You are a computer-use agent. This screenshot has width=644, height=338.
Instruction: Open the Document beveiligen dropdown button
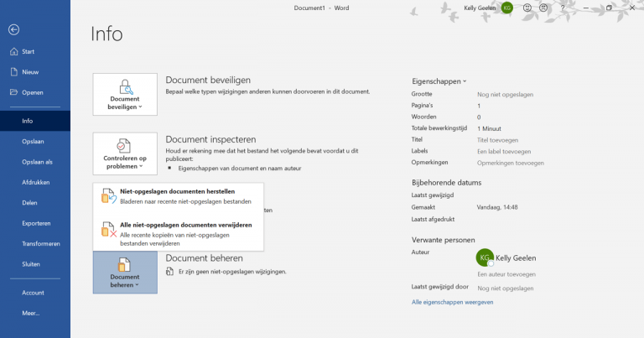coord(125,95)
